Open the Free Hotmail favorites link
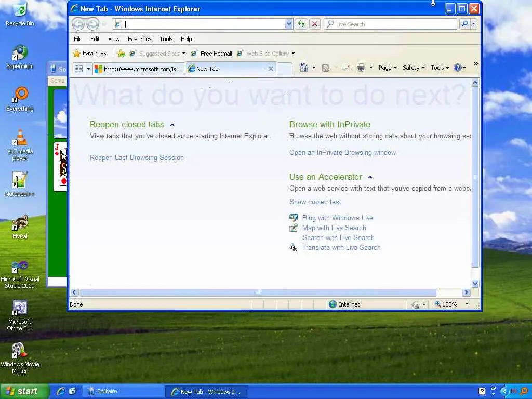The image size is (532, 399). (211, 54)
